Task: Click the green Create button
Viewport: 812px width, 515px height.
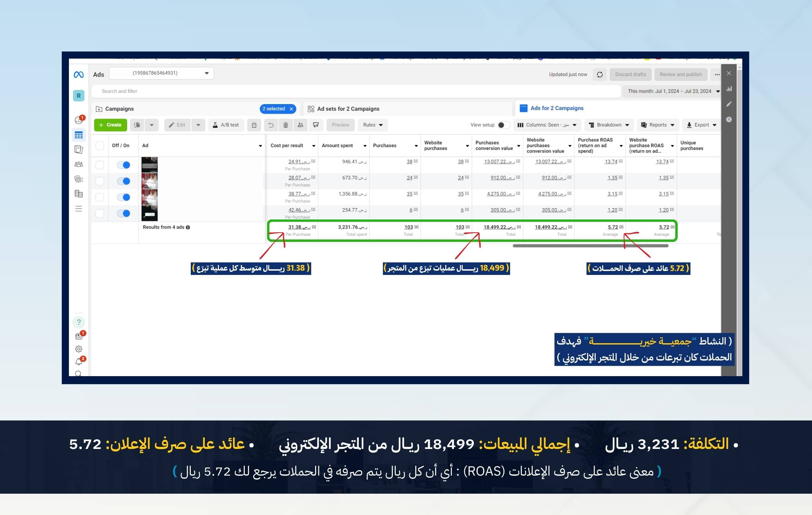Action: [110, 125]
